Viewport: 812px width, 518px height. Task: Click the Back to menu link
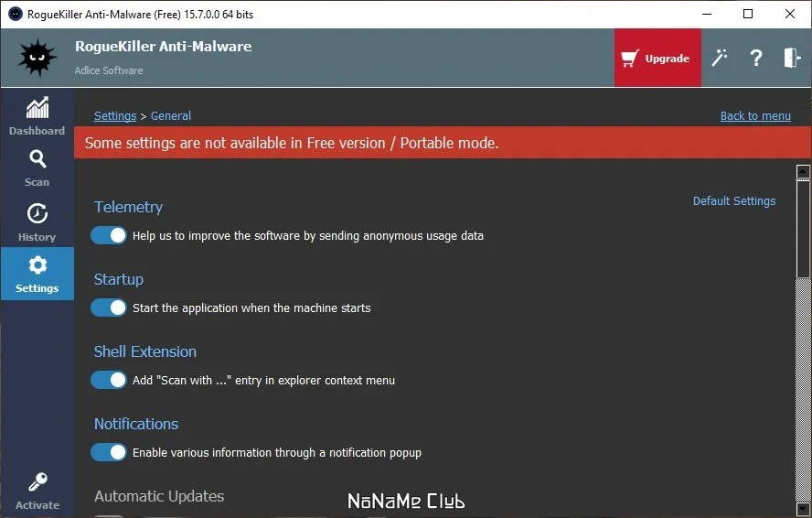[755, 115]
